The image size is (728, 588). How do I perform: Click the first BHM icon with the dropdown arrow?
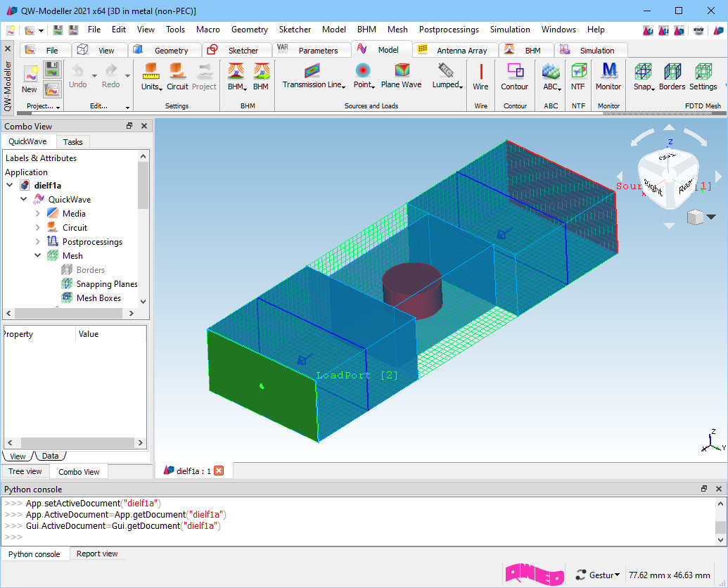coord(237,77)
